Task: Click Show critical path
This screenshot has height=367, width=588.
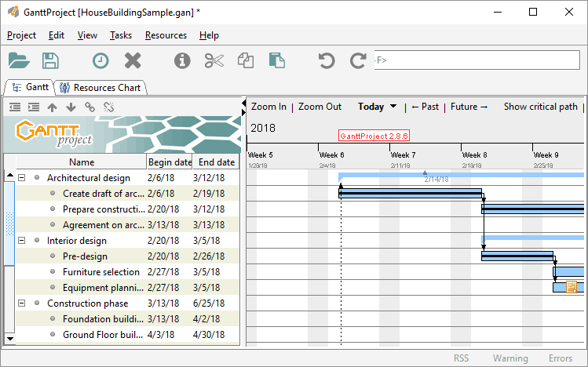Action: click(540, 107)
